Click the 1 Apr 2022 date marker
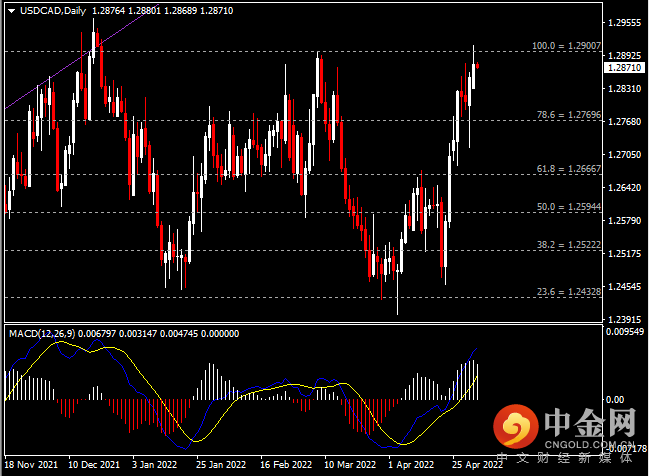This screenshot has width=650, height=476. (411, 464)
